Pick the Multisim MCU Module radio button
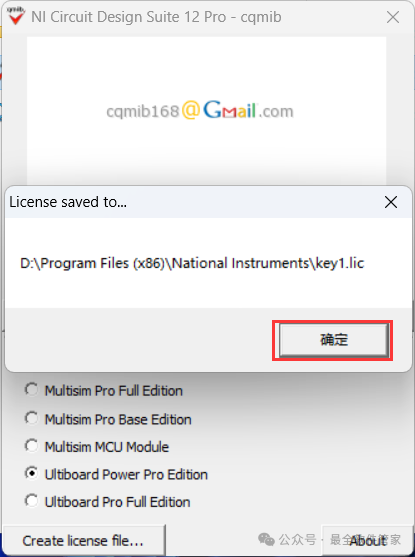Image resolution: width=415 pixels, height=557 pixels. (x=32, y=446)
